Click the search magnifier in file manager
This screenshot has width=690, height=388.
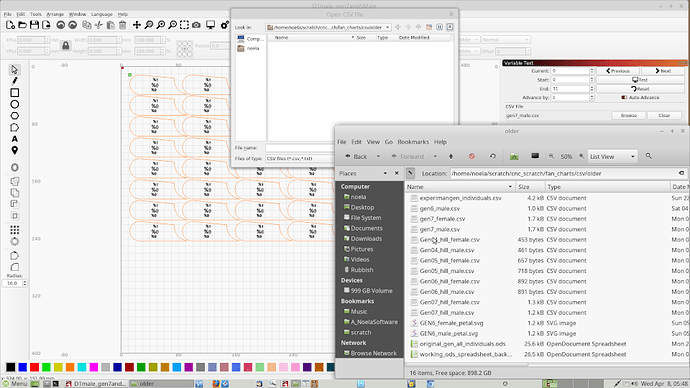[x=649, y=156]
